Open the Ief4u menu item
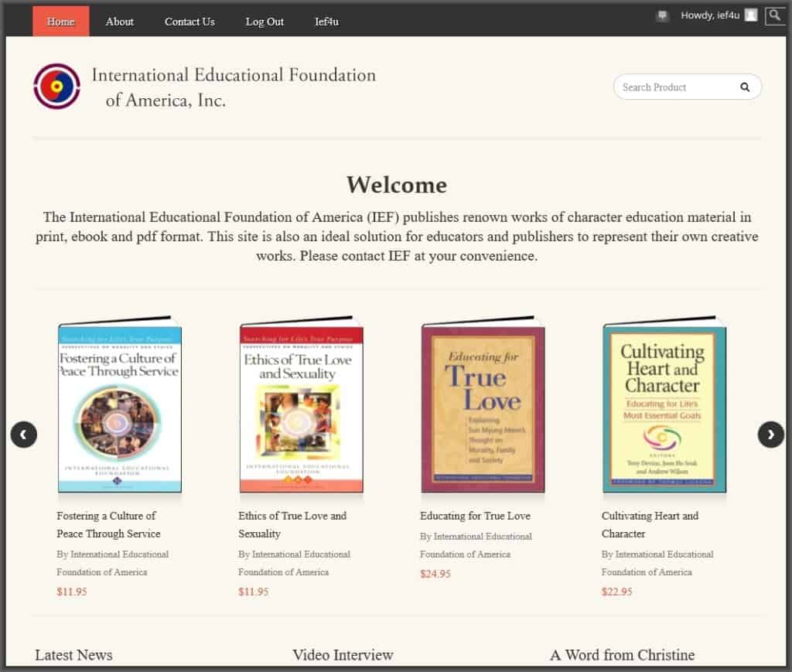Viewport: 792px width, 672px height. click(x=327, y=22)
